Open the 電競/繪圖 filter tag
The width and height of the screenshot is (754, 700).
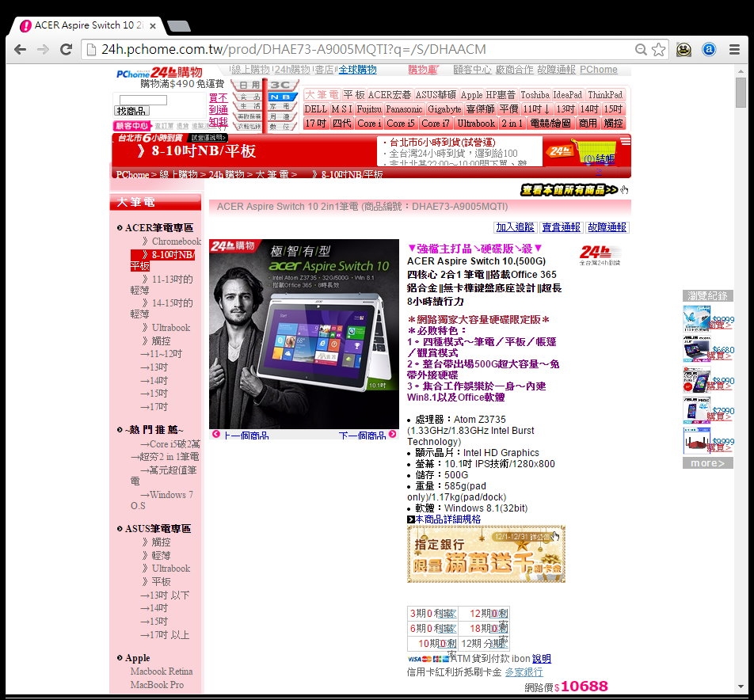pos(550,124)
